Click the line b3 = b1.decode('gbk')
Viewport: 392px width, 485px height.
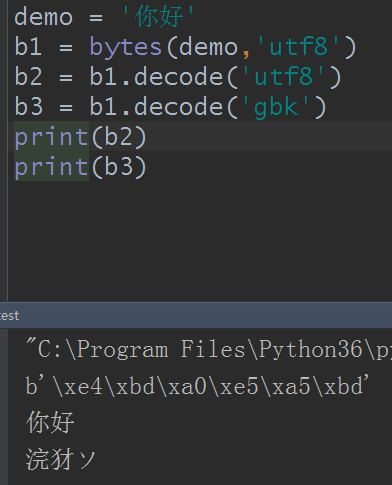170,107
